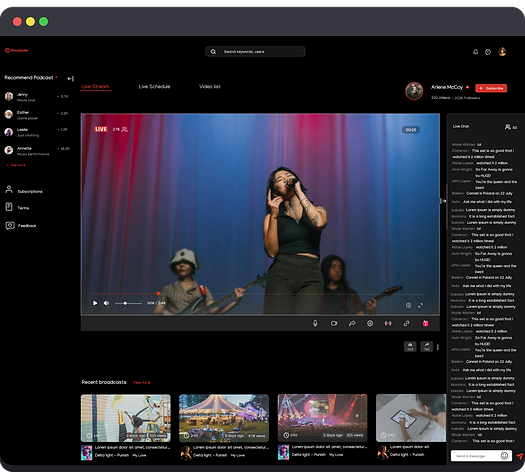Adjust the volume slider in the player
The height and width of the screenshot is (472, 525).
[x=128, y=303]
